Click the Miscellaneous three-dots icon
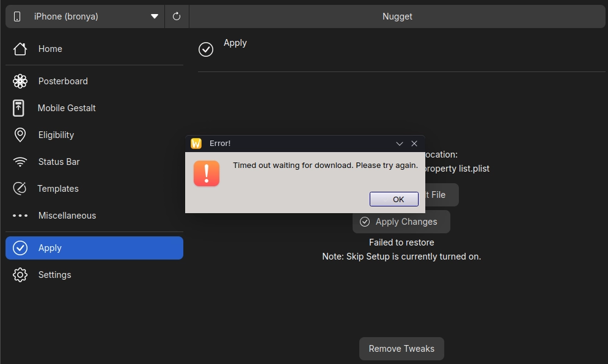Screen dimensions: 608x364 (20, 216)
